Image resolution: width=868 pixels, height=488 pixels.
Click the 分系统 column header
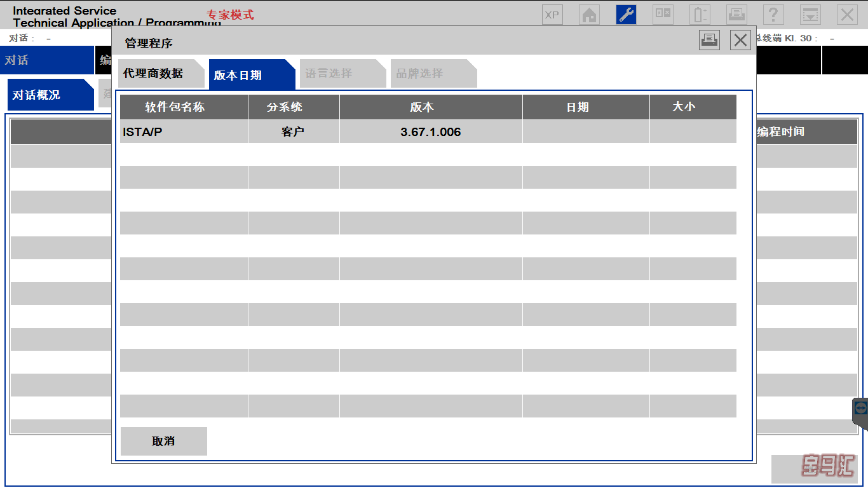[294, 107]
